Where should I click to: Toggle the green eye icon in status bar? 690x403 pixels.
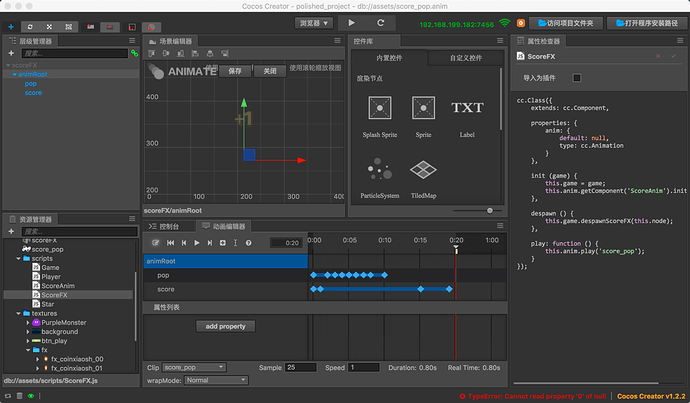(x=31, y=396)
